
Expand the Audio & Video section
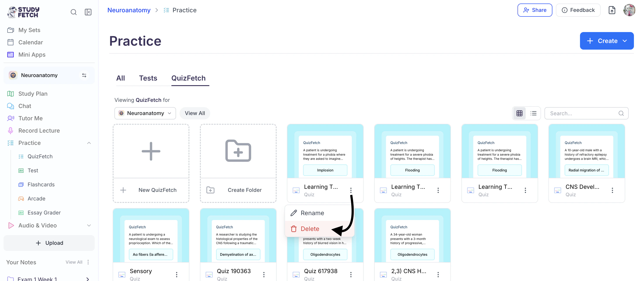pyautogui.click(x=89, y=225)
